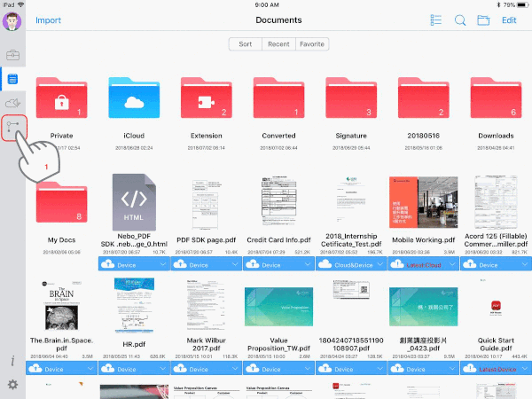The height and width of the screenshot is (399, 532).
Task: Switch to list view icon
Action: click(x=436, y=20)
